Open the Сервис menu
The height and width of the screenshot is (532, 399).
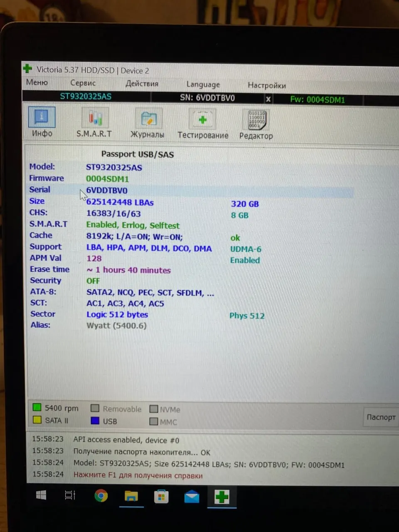click(83, 83)
